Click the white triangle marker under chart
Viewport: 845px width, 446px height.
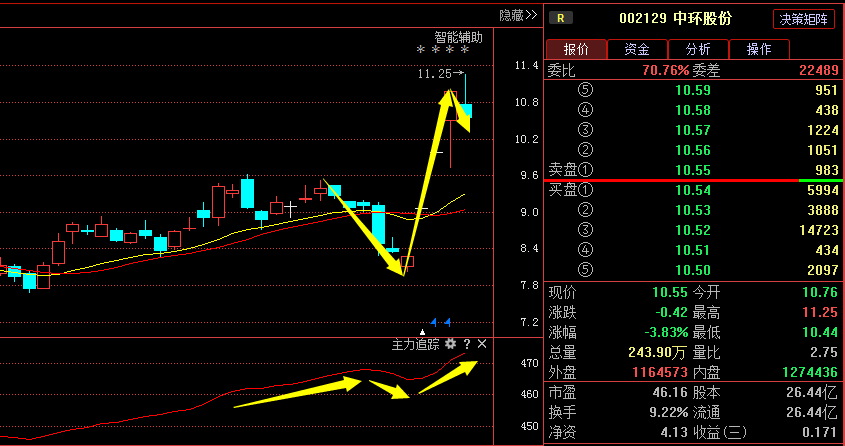pos(422,331)
